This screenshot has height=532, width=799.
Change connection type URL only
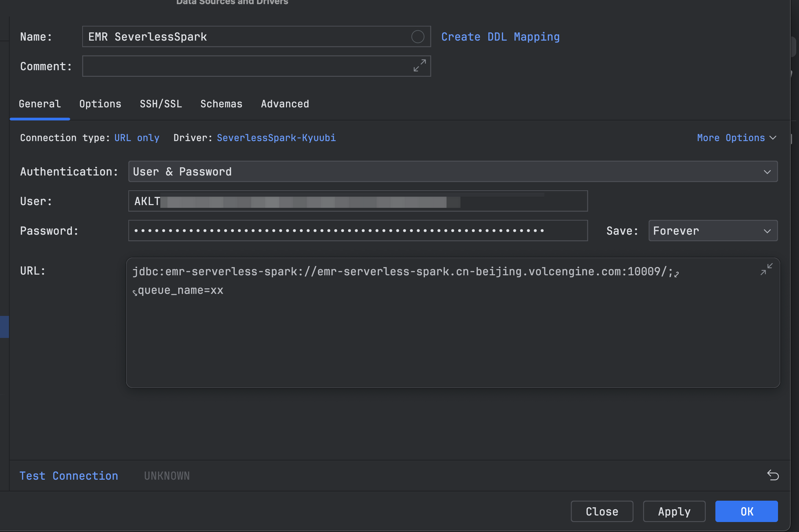click(x=137, y=138)
